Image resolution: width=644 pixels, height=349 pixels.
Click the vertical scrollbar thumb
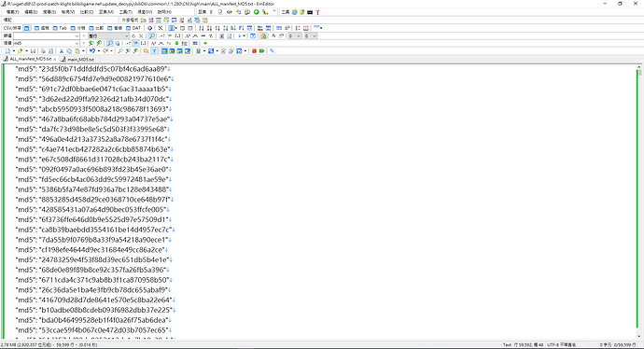[639, 73]
